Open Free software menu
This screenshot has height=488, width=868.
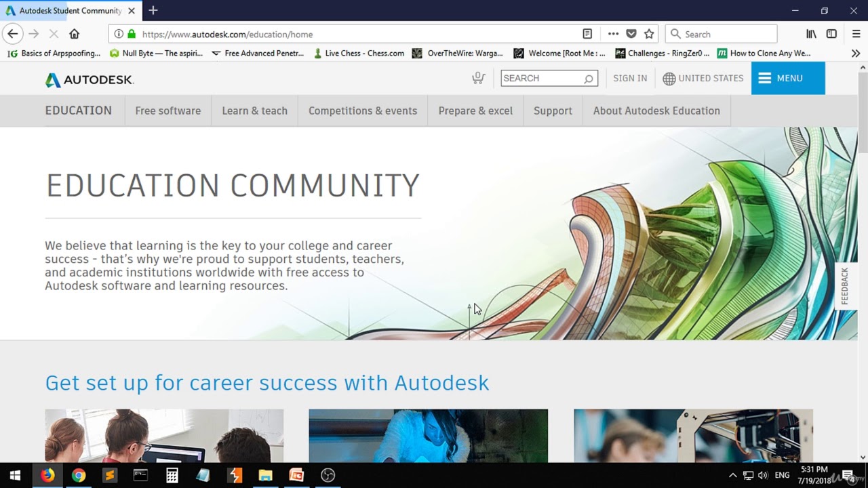[168, 110]
